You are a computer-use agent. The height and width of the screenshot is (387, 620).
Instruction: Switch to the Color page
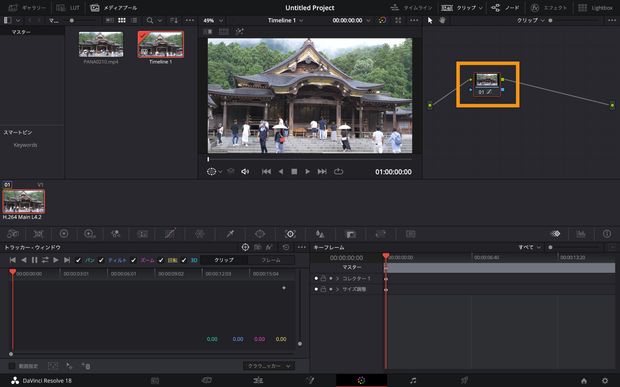[361, 380]
